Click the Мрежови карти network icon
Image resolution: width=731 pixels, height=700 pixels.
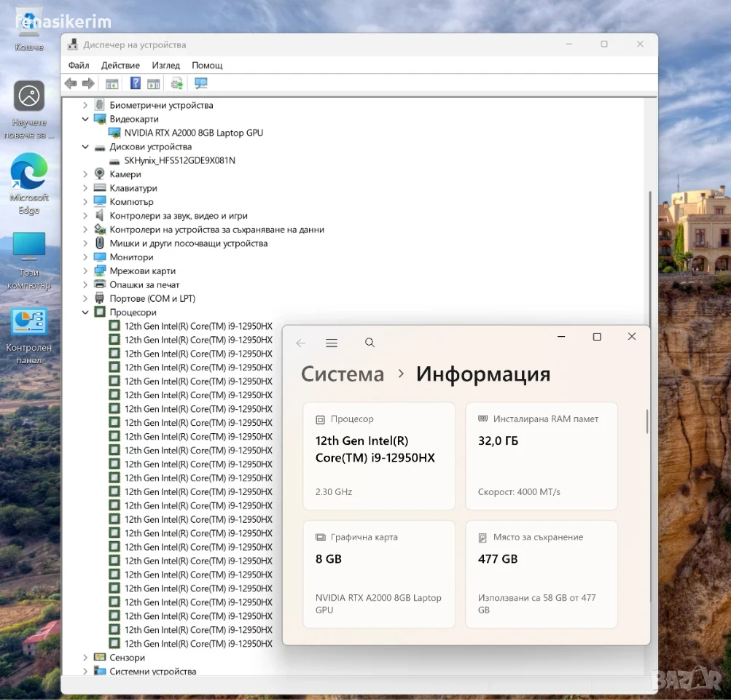coord(100,271)
